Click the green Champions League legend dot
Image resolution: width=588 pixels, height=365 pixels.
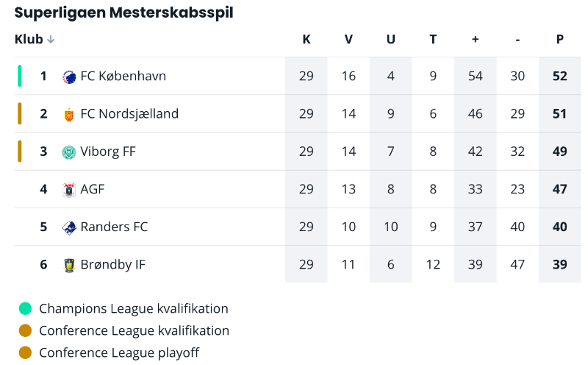26,308
